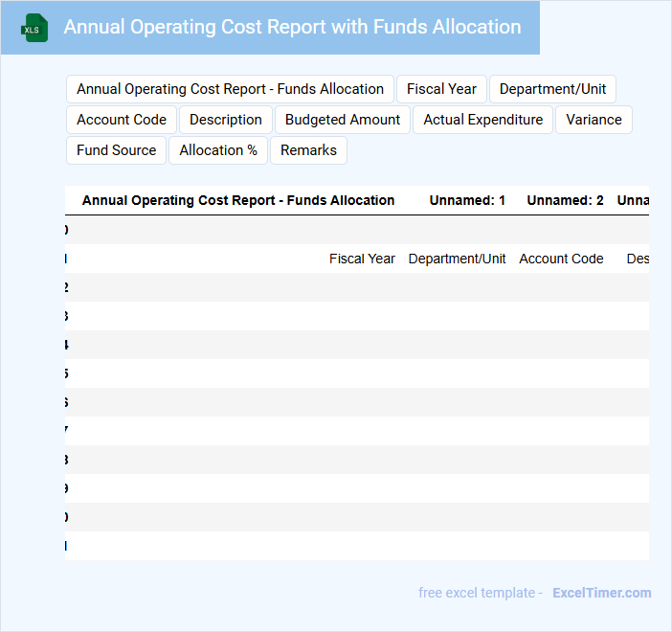Click the Department/Unit tag

pyautogui.click(x=552, y=89)
